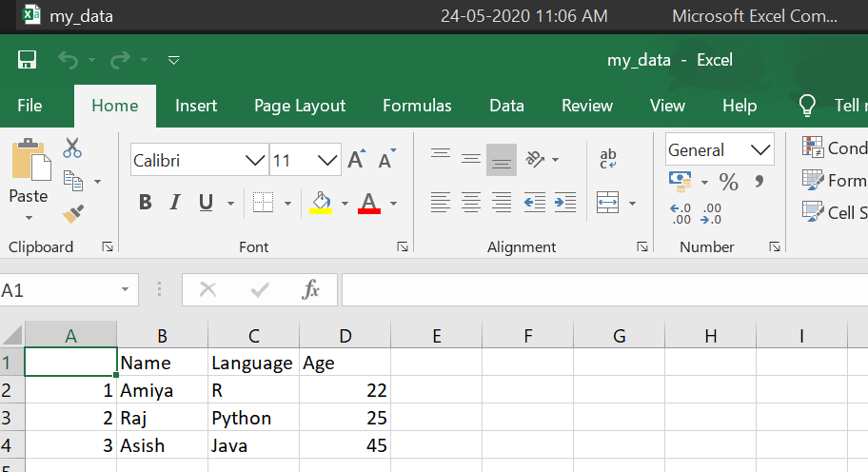Screen dimensions: 868x472
Task: Apply the yellow fill color swatch
Action: click(321, 202)
